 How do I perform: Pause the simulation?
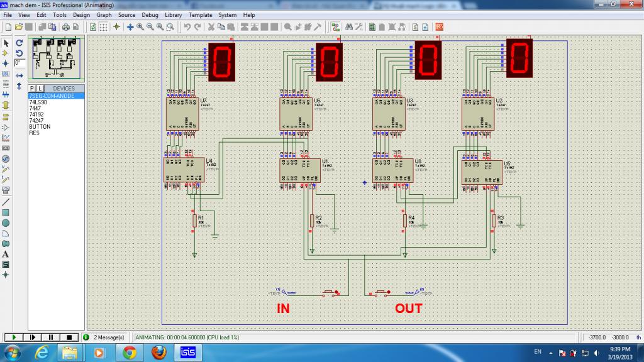point(50,337)
